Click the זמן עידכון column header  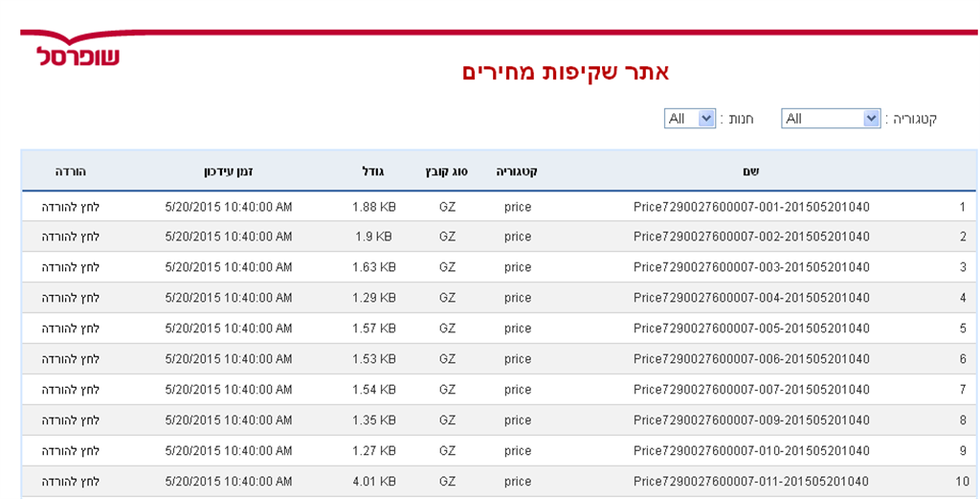229,171
